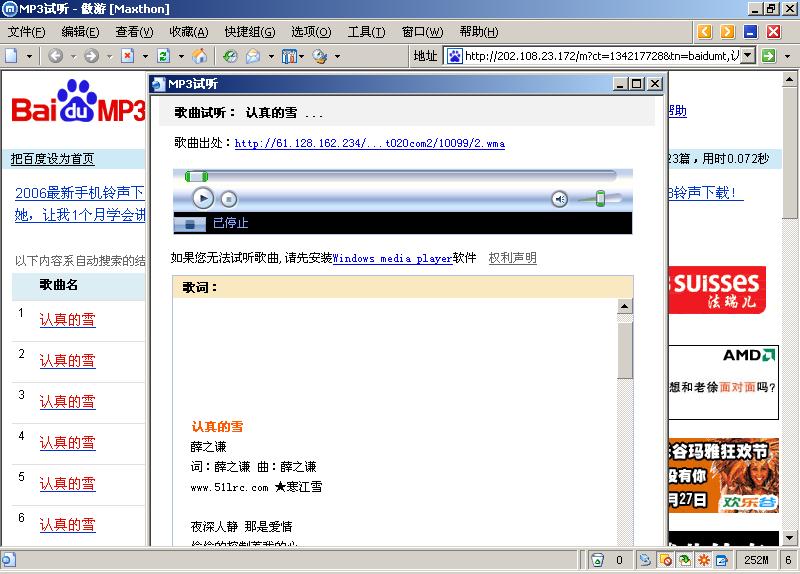Screen dimensions: 800x574
Task: Open song result number 4 认真的雪
Action: click(x=67, y=443)
